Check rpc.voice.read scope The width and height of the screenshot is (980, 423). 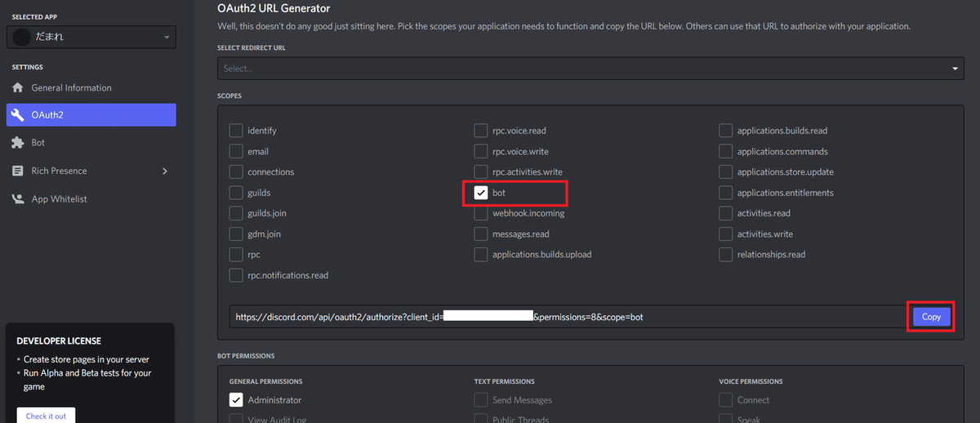481,131
